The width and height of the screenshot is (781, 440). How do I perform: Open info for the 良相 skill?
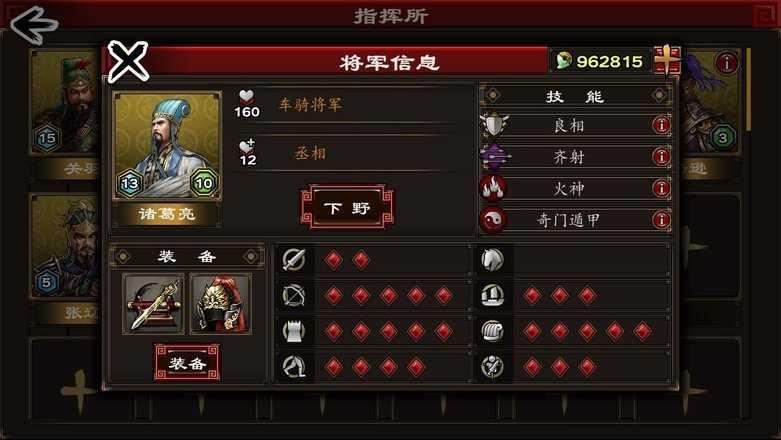click(x=661, y=125)
